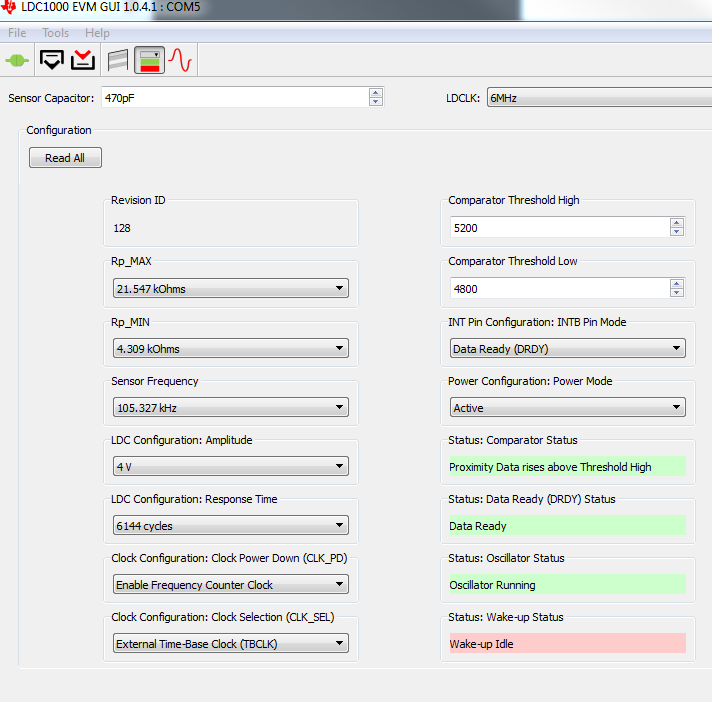This screenshot has height=702, width=712.
Task: Open the LDCLK 6MHz dropdown
Action: pyautogui.click(x=599, y=98)
